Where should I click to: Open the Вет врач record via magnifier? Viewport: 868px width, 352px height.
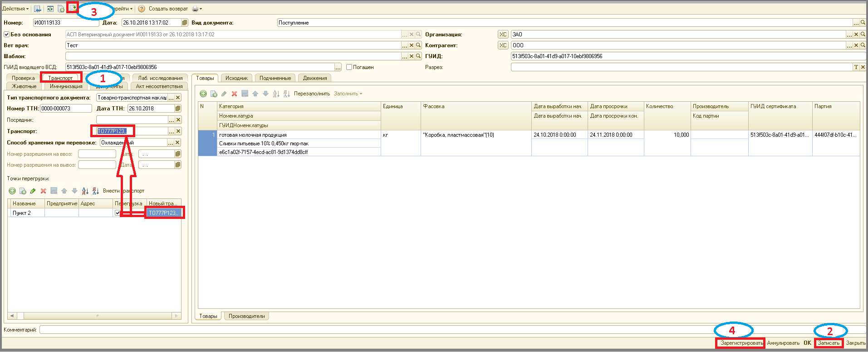(418, 45)
